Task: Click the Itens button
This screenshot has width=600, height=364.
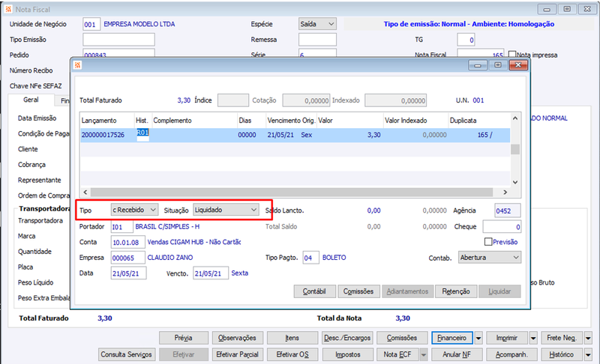Action: pyautogui.click(x=292, y=338)
